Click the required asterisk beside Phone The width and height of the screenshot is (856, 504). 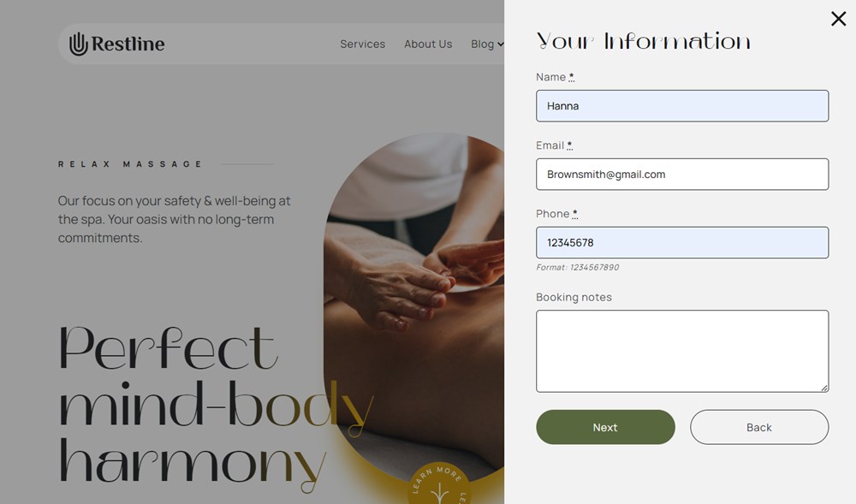[575, 214]
